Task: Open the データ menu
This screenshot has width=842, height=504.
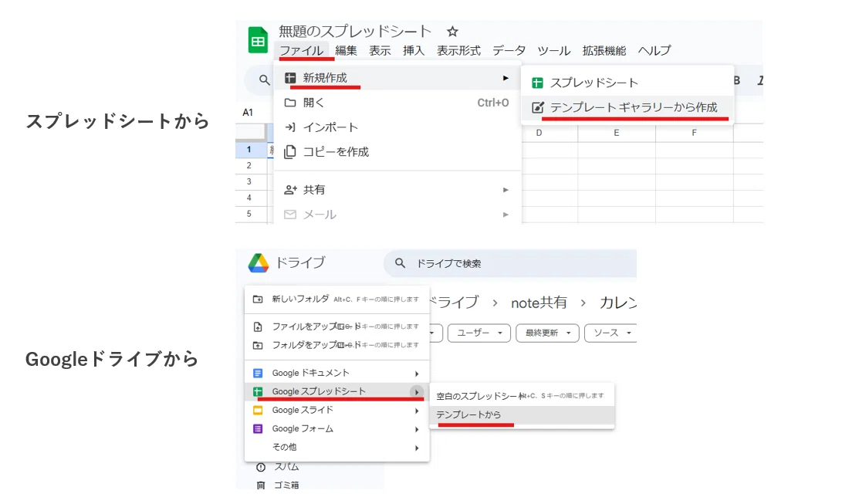Action: 509,50
